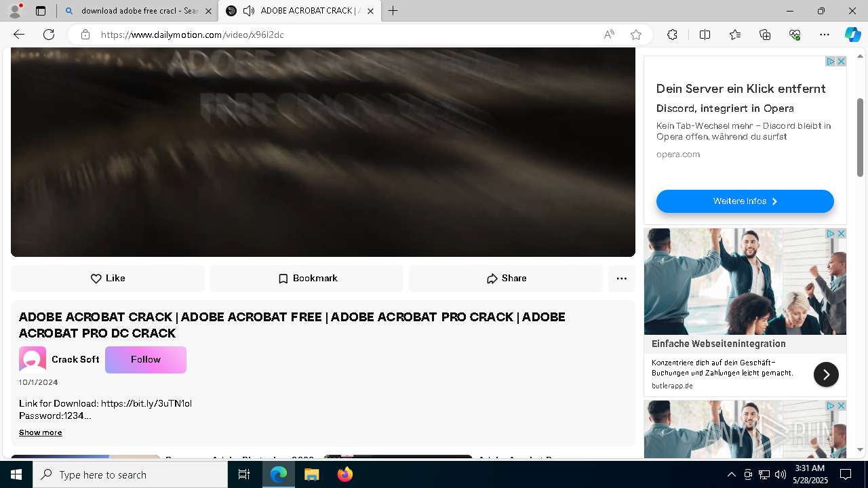Open Windows Start menu
Image resolution: width=868 pixels, height=488 pixels.
16,474
